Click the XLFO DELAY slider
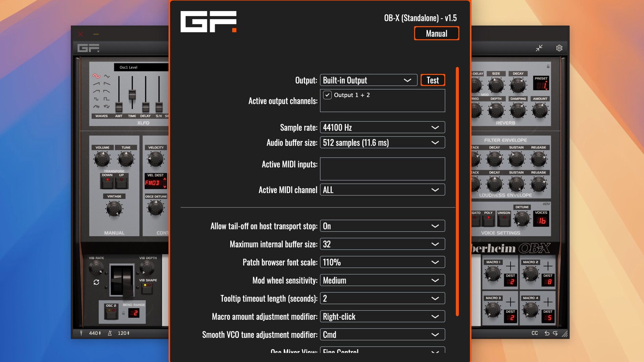The height and width of the screenshot is (362, 644). [146, 107]
